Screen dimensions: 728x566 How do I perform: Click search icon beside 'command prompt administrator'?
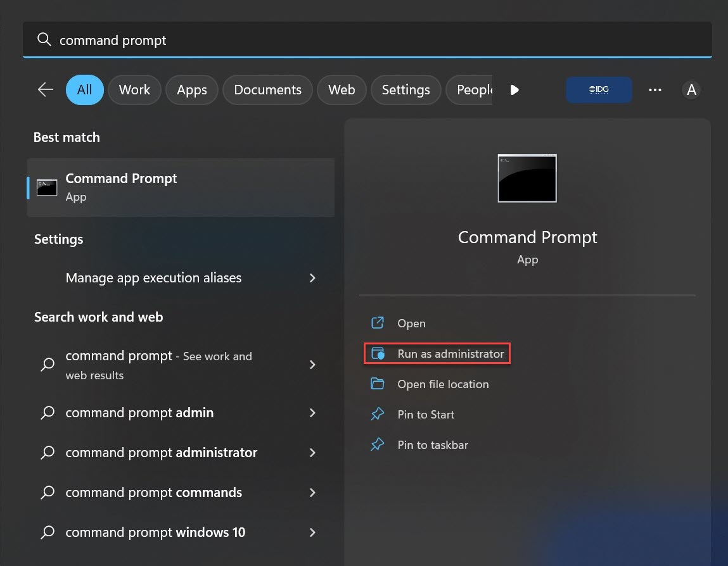[x=48, y=452]
